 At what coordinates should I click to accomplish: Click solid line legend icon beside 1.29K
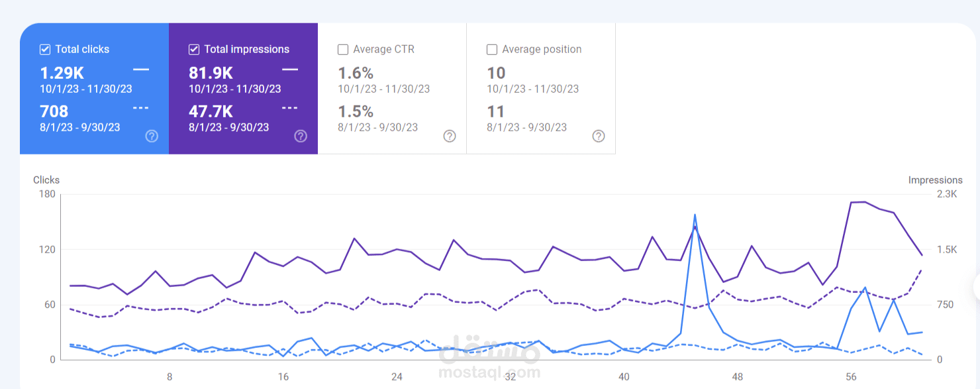pos(141,69)
